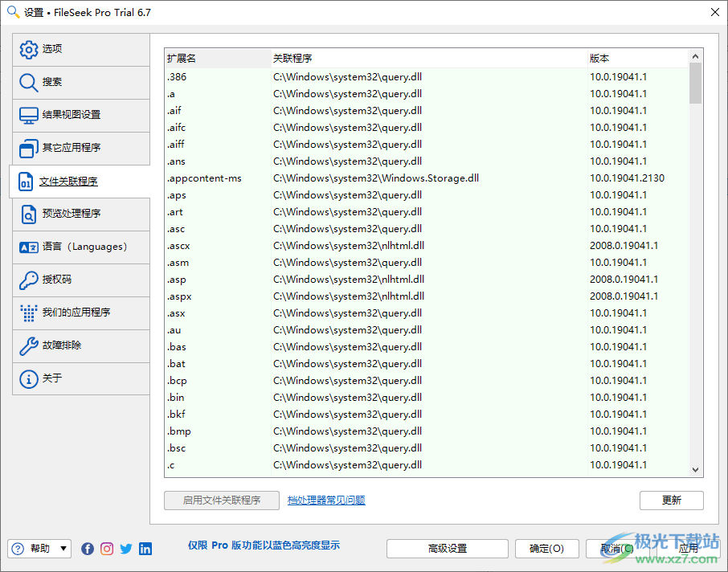Open the 档处理器常见问题 link
The image size is (728, 572).
click(x=326, y=500)
